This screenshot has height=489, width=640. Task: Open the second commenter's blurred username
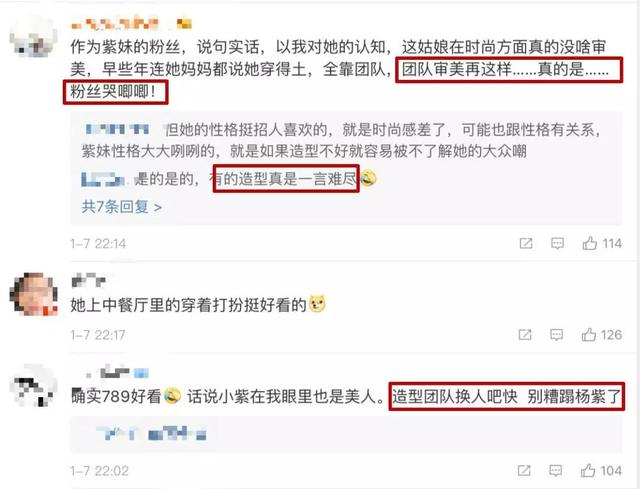point(89,280)
